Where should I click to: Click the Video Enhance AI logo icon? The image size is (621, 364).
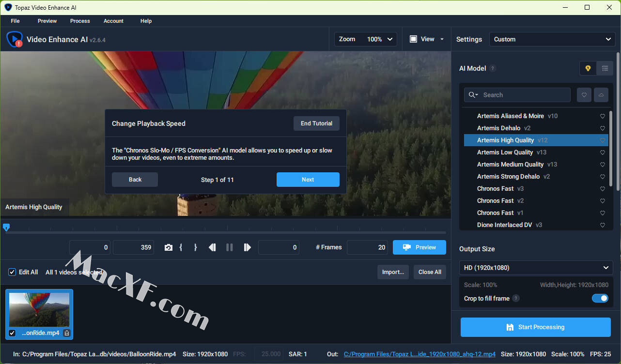click(x=15, y=39)
